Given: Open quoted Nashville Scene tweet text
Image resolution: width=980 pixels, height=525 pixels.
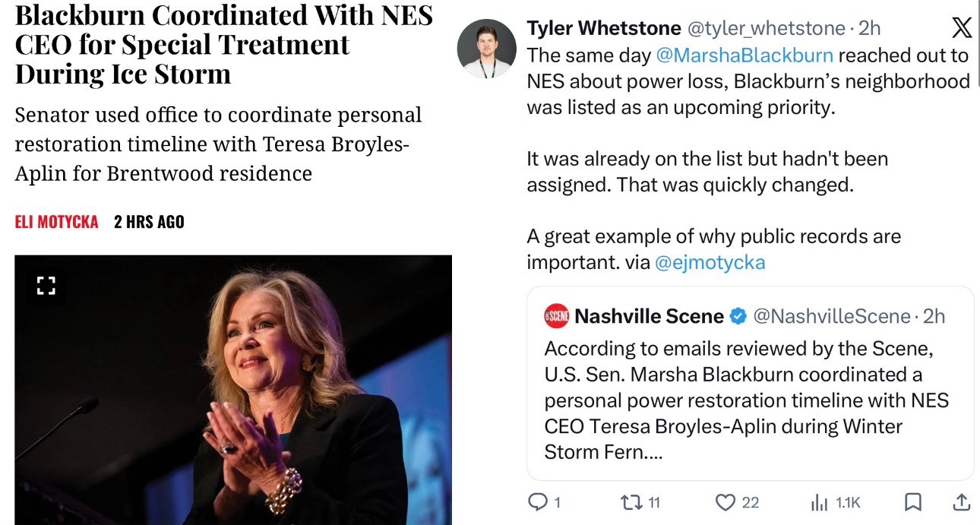Looking at the screenshot, I should (x=746, y=400).
